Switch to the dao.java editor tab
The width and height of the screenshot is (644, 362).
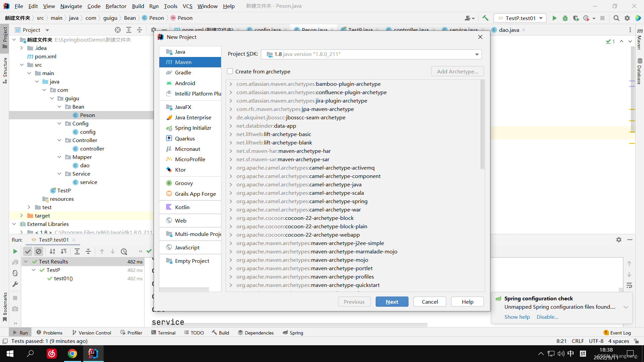(x=508, y=30)
